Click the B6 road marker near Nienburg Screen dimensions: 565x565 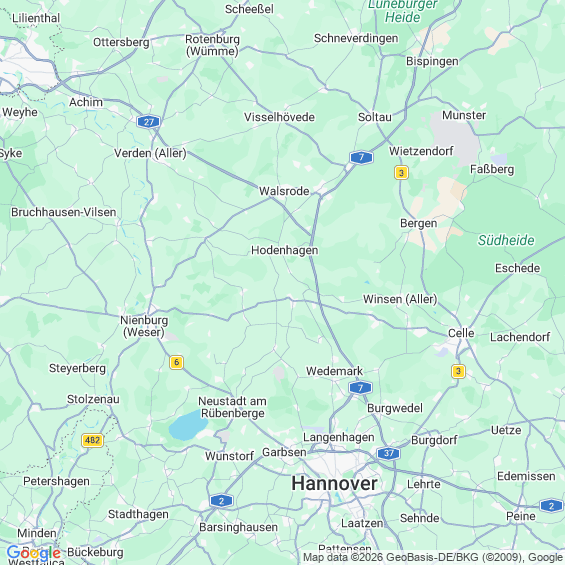point(176,362)
